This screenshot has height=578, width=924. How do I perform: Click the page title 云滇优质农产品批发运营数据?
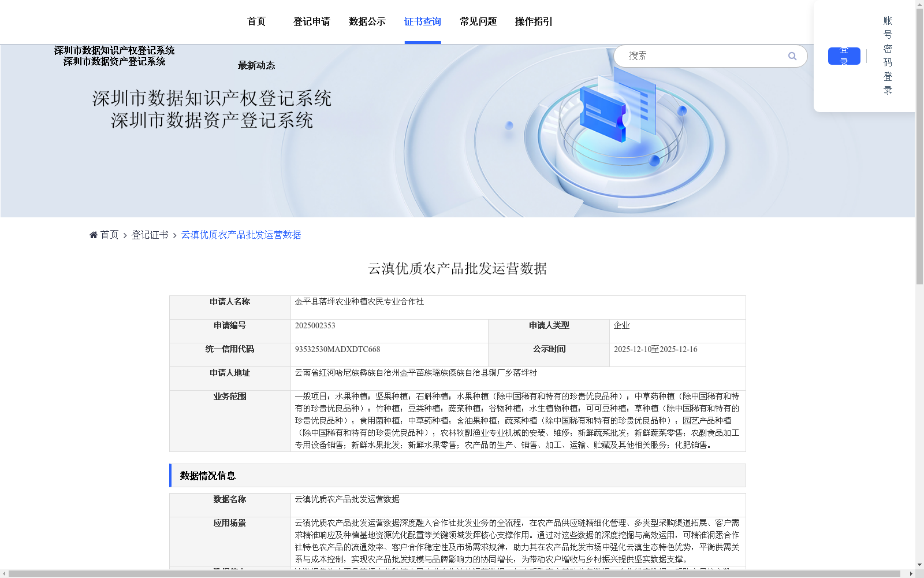pos(457,268)
